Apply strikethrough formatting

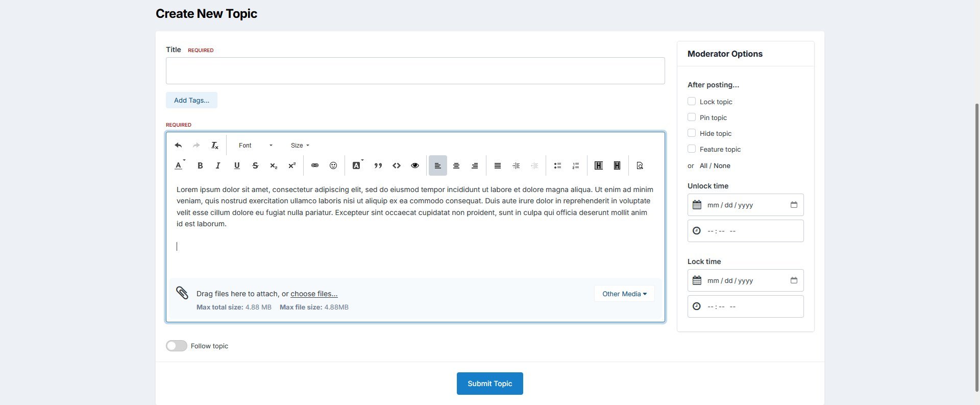point(255,165)
